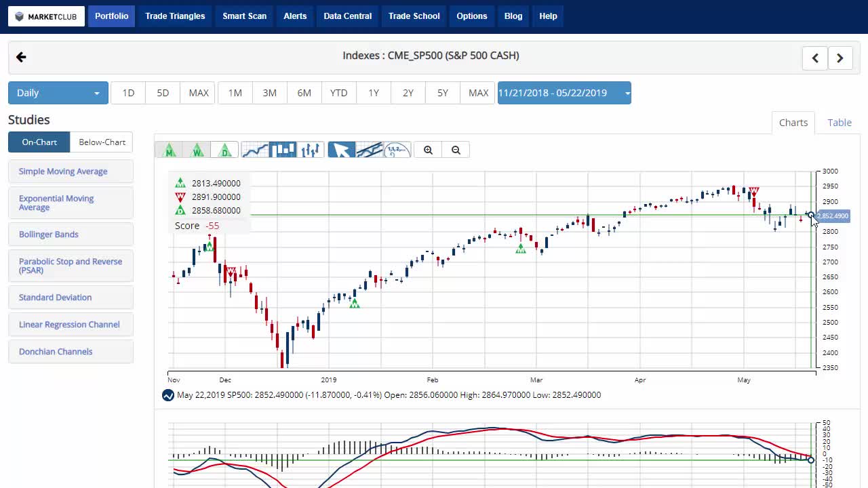Screen dimensions: 868x488
Task: Add Linear Regression Channel study
Action: [x=71, y=325]
